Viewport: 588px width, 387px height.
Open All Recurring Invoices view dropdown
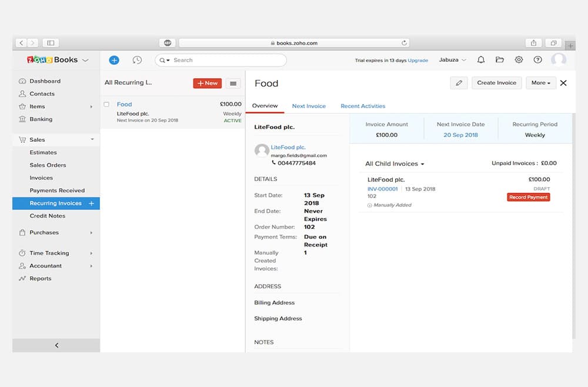128,82
